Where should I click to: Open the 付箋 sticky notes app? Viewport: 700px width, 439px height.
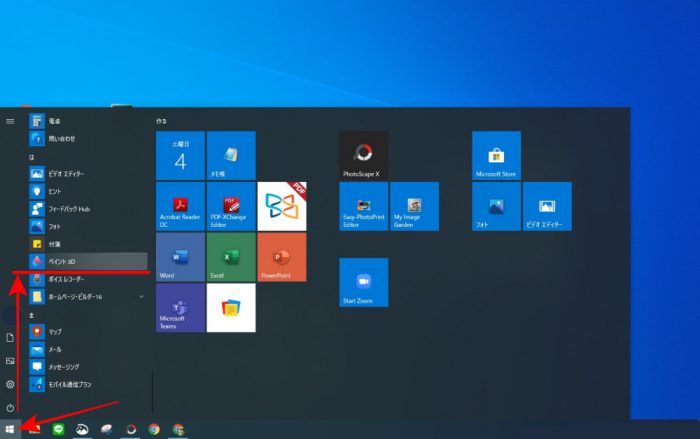click(88, 244)
